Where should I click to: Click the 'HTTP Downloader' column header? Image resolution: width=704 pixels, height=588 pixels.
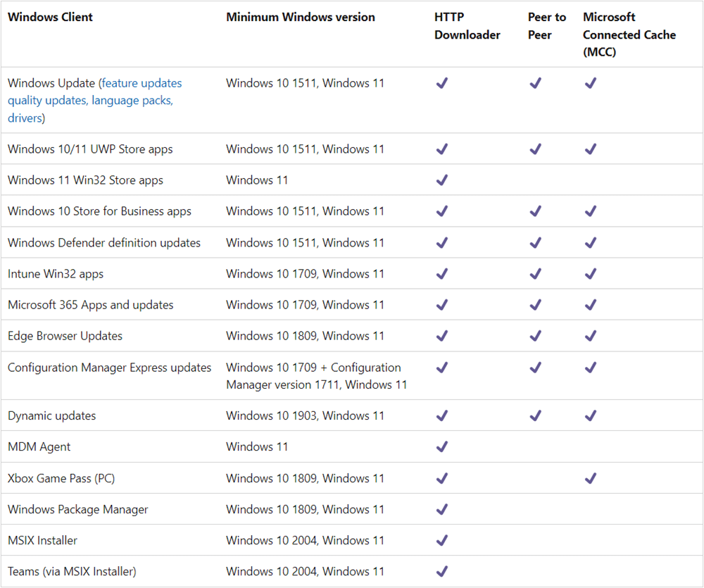click(x=467, y=25)
